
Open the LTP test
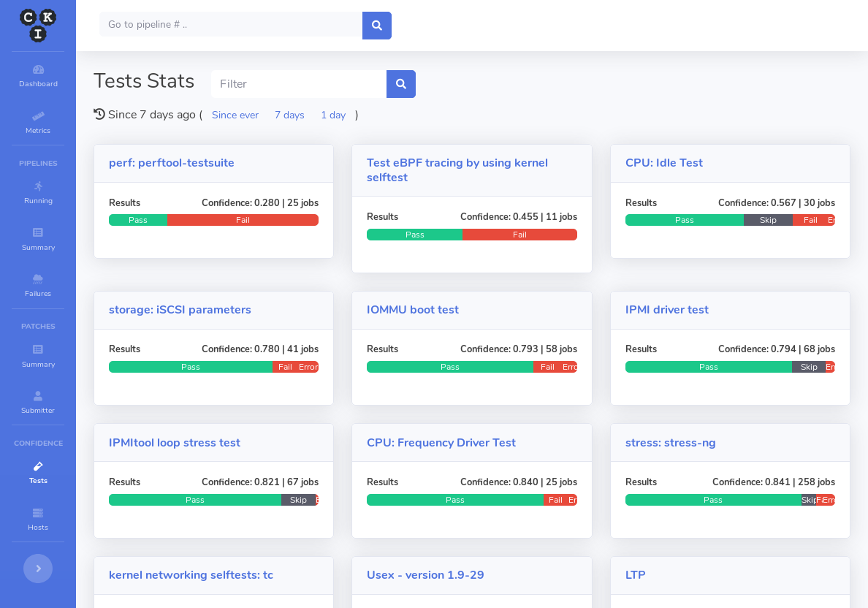tap(636, 575)
